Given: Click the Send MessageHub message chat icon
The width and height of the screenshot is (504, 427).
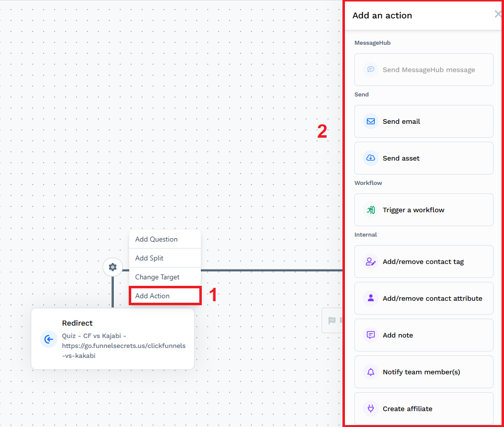Looking at the screenshot, I should (371, 70).
